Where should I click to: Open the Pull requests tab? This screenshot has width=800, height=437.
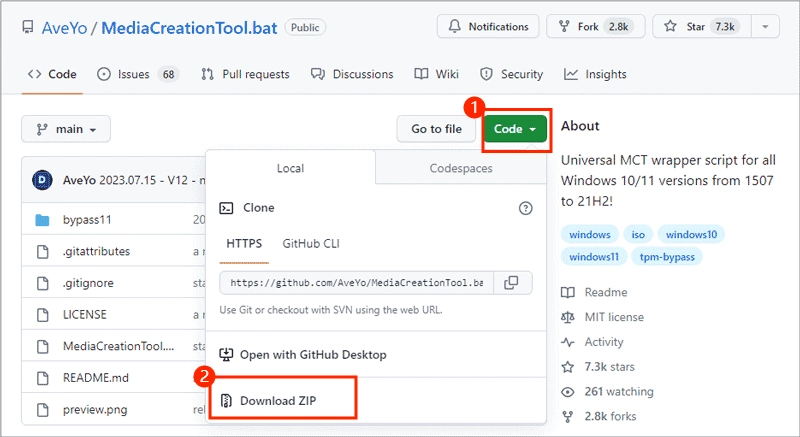click(x=245, y=74)
